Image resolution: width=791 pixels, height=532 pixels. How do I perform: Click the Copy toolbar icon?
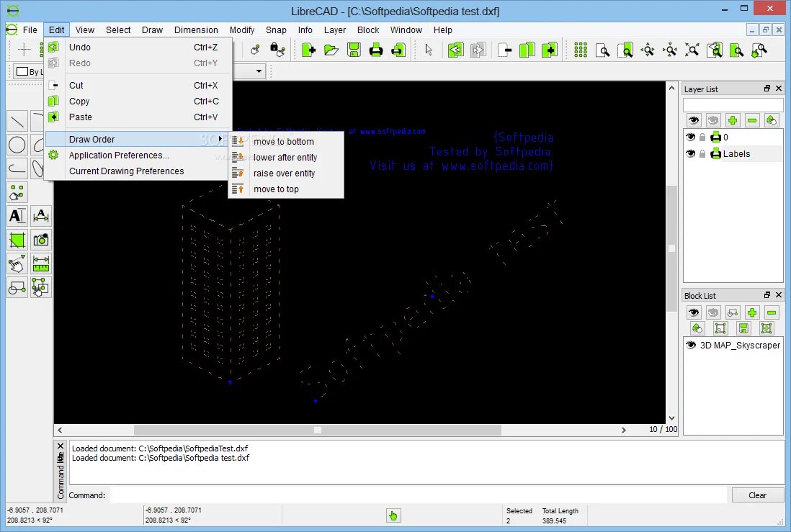click(527, 50)
